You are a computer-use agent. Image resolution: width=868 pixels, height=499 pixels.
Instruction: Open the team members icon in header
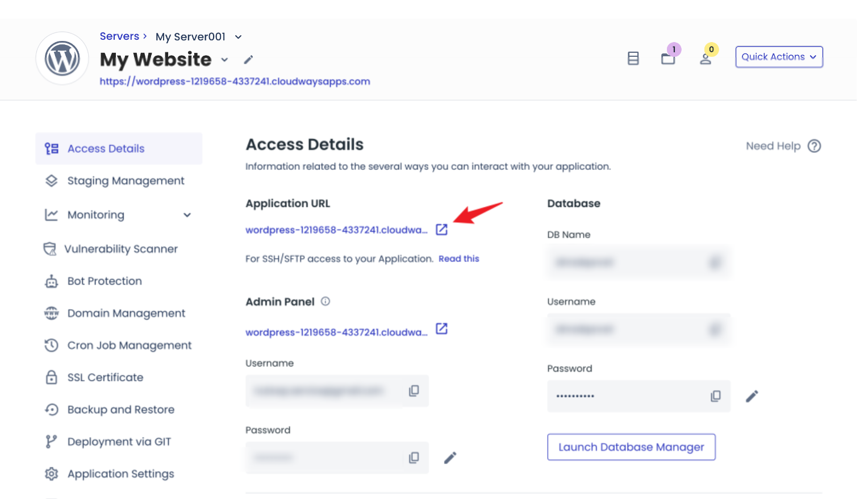[x=706, y=59]
